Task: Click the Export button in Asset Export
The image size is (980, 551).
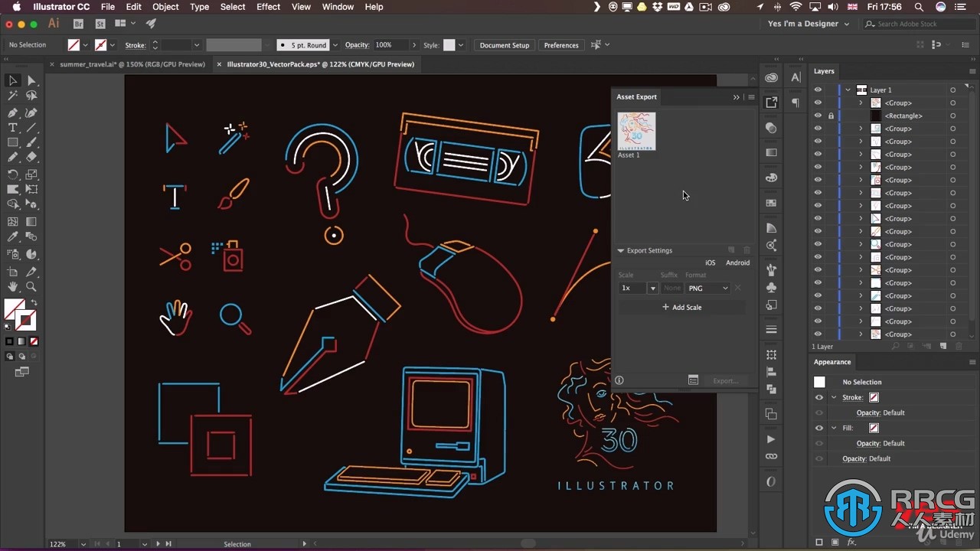Action: click(725, 380)
